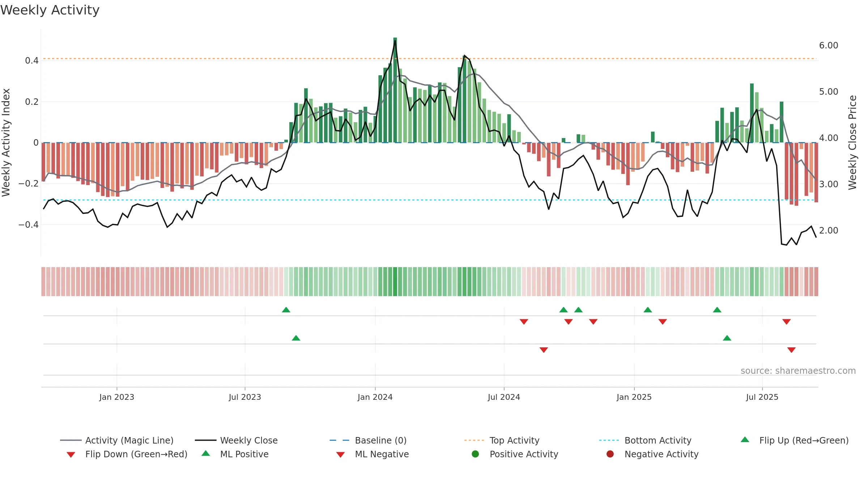Toggle Flip Down (Green→Red) in legend
Image resolution: width=868 pixels, height=488 pixels.
point(127,454)
